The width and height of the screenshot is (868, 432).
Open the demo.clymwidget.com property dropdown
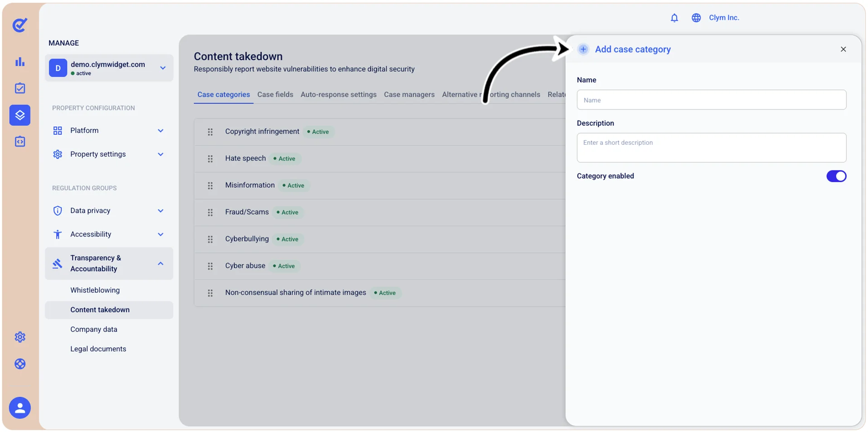pos(109,68)
